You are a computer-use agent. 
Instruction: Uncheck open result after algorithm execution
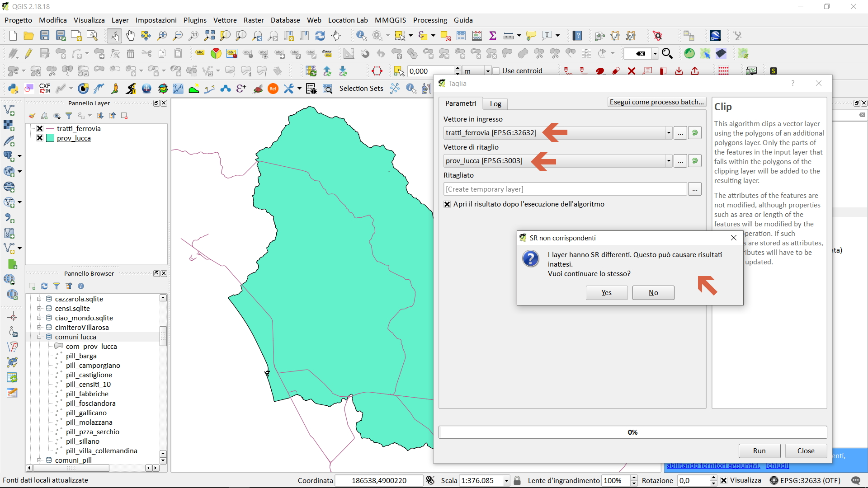447,204
